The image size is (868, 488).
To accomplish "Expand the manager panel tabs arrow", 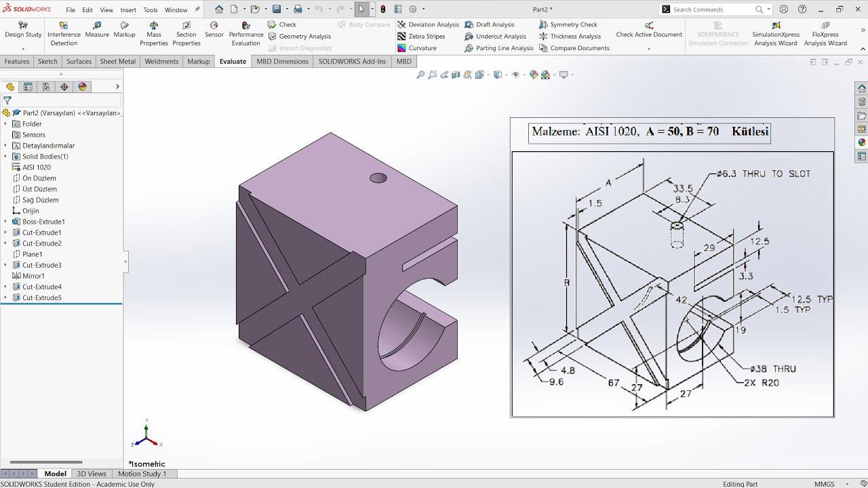I will click(x=117, y=87).
